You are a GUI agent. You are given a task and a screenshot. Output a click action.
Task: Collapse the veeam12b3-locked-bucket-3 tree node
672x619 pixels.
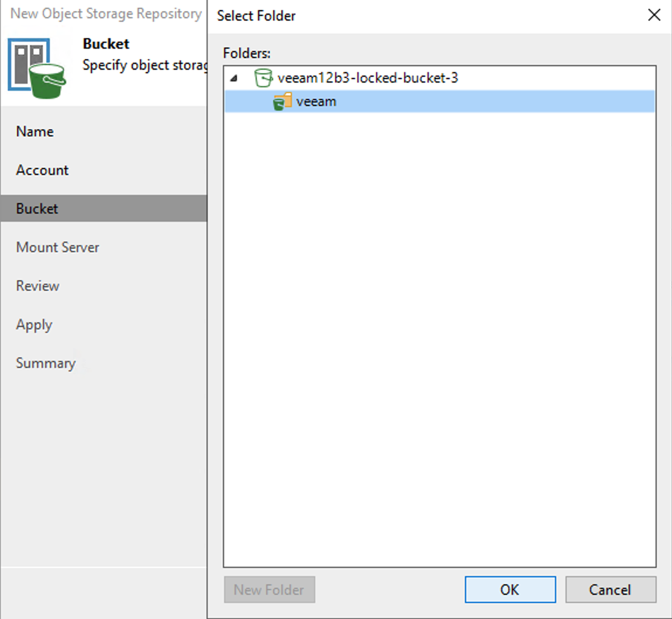(x=234, y=78)
